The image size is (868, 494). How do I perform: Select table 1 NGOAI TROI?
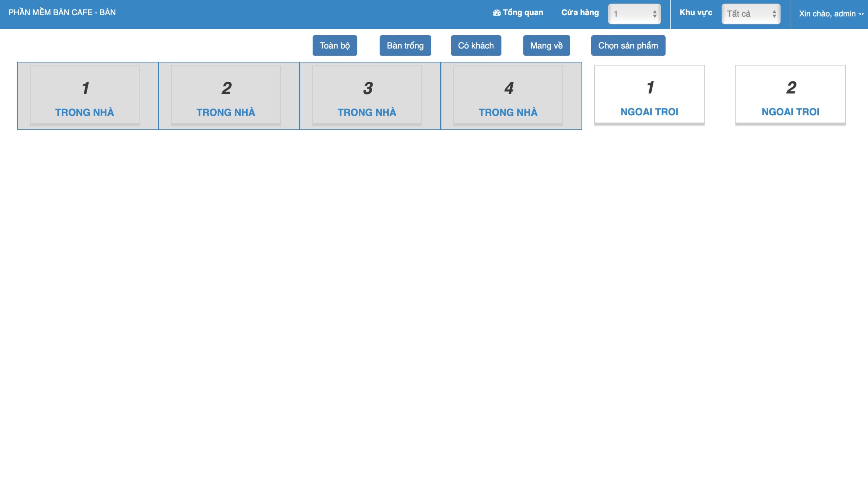click(x=649, y=95)
